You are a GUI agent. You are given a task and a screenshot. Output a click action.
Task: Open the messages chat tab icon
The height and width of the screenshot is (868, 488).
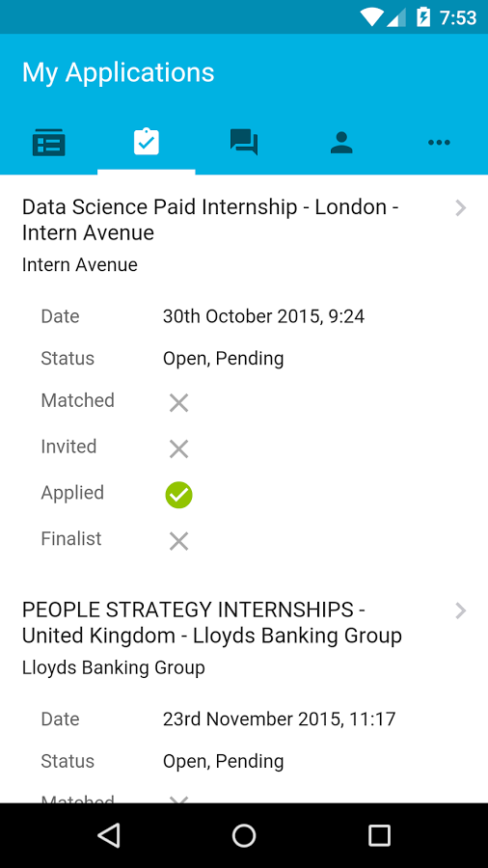click(244, 143)
